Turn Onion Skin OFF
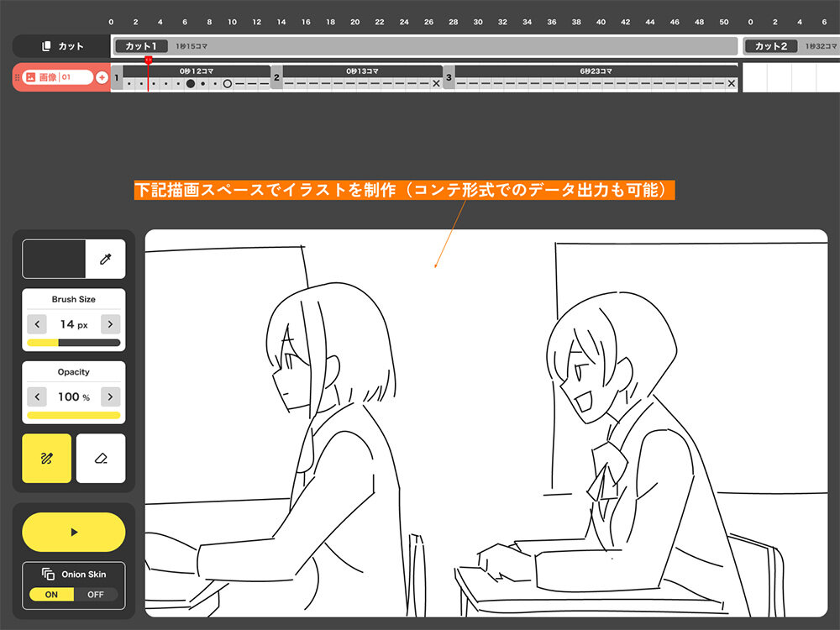This screenshot has width=840, height=630. (96, 594)
